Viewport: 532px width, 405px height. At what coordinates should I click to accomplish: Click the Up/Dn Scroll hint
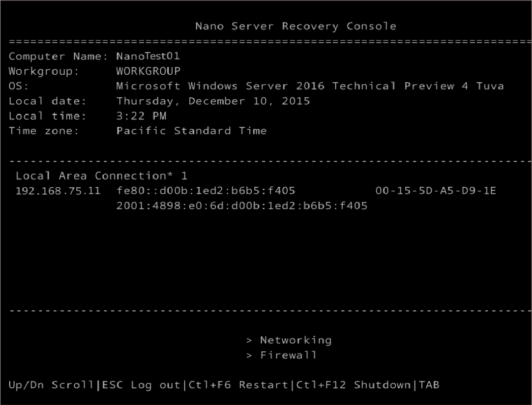click(51, 385)
